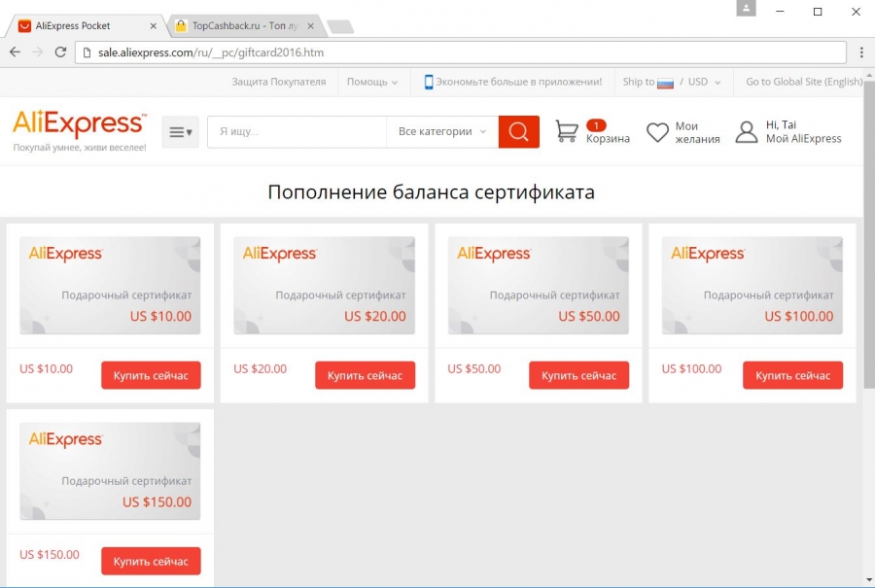Buy the US $150.00 gift certificate

(151, 561)
